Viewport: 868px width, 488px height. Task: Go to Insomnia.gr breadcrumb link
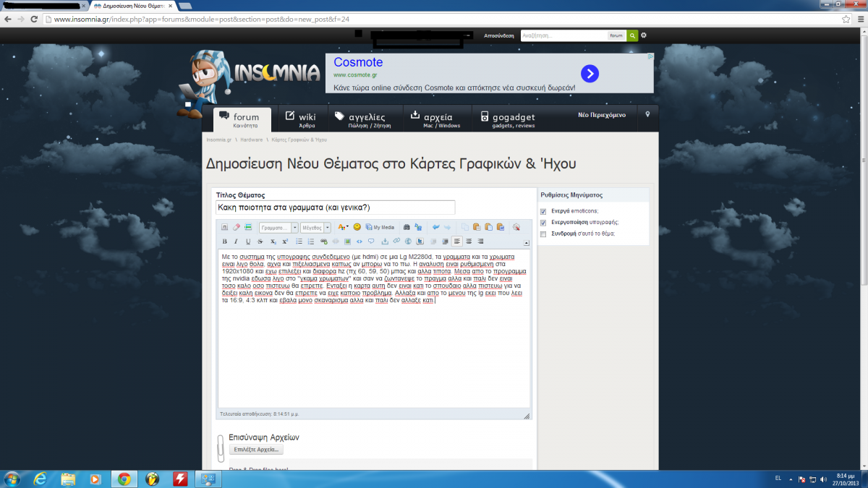pyautogui.click(x=218, y=140)
